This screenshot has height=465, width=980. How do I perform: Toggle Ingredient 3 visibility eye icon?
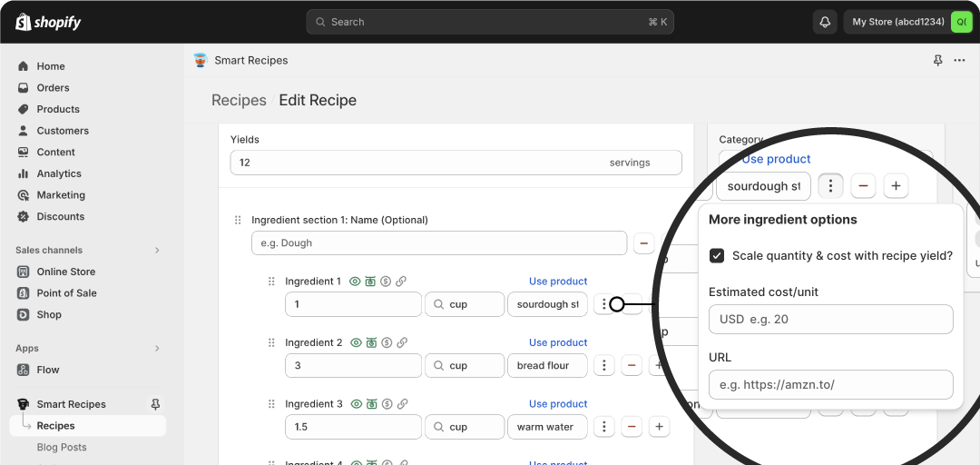point(357,404)
